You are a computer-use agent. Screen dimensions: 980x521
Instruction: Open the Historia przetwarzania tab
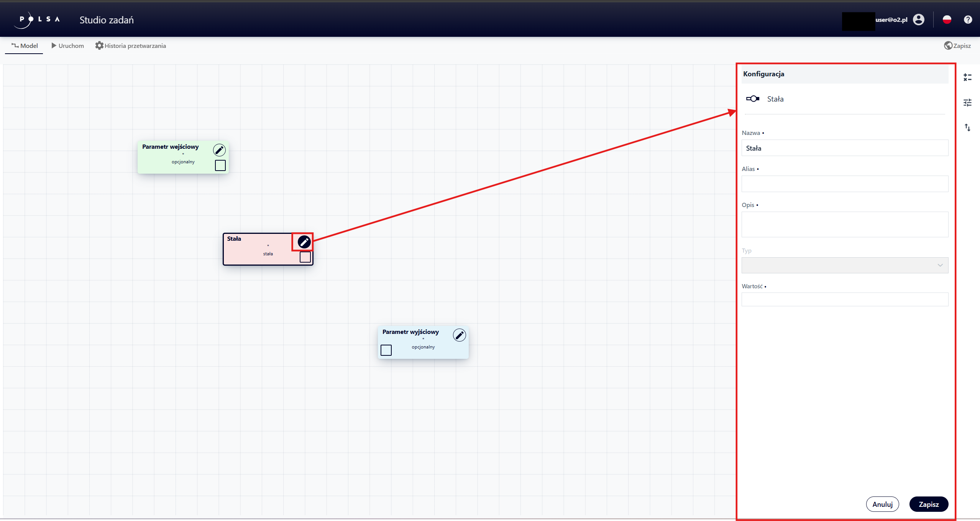(x=131, y=46)
